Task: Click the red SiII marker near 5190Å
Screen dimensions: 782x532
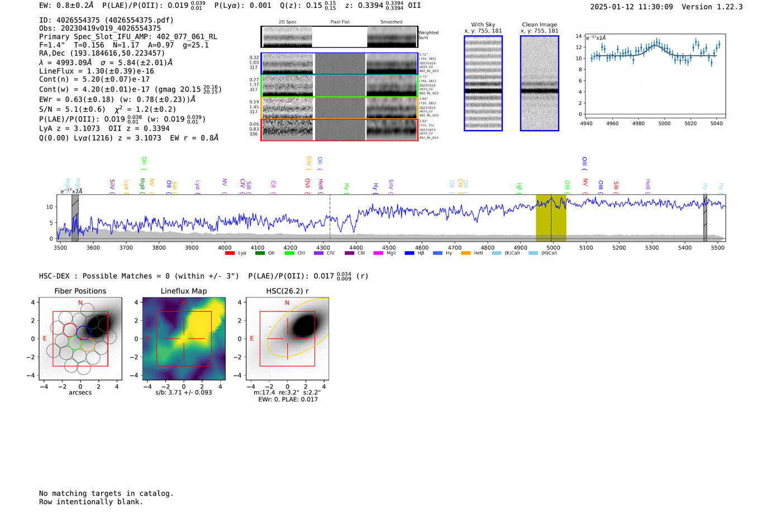Action: pos(616,186)
